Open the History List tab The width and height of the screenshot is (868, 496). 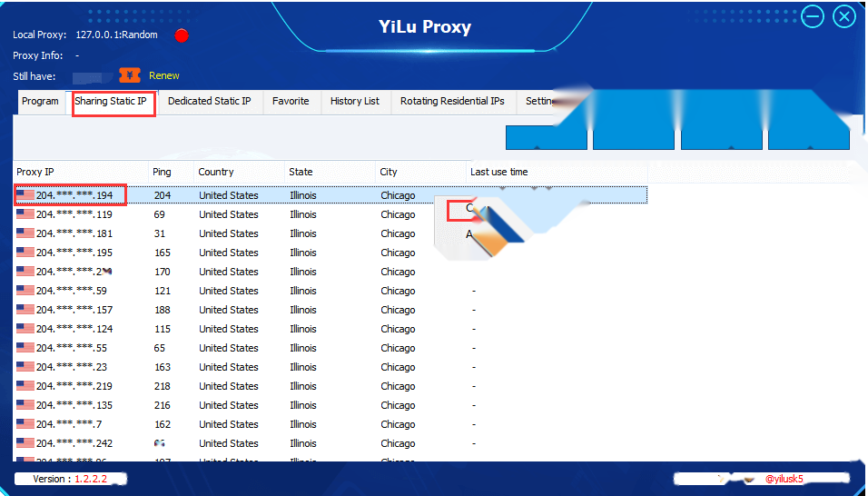coord(355,102)
